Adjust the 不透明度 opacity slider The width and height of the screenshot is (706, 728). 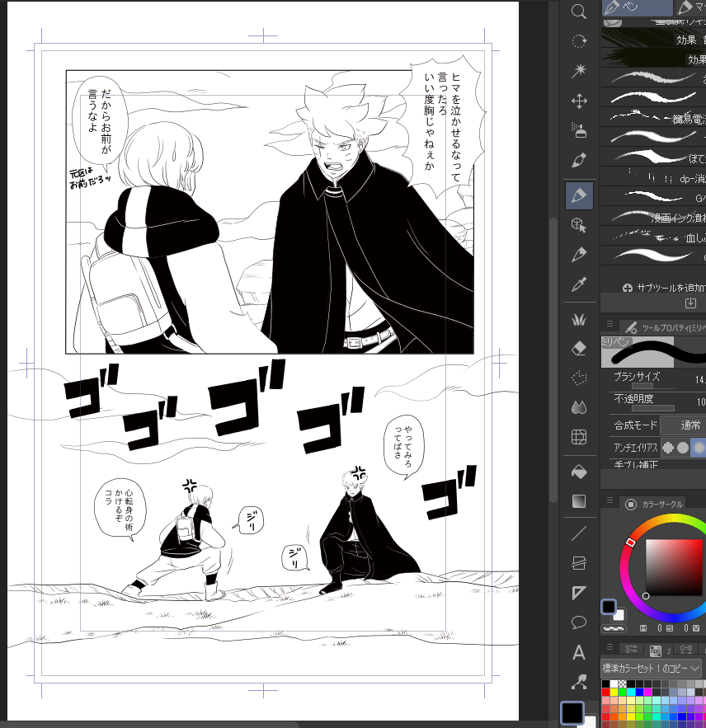pos(652,407)
